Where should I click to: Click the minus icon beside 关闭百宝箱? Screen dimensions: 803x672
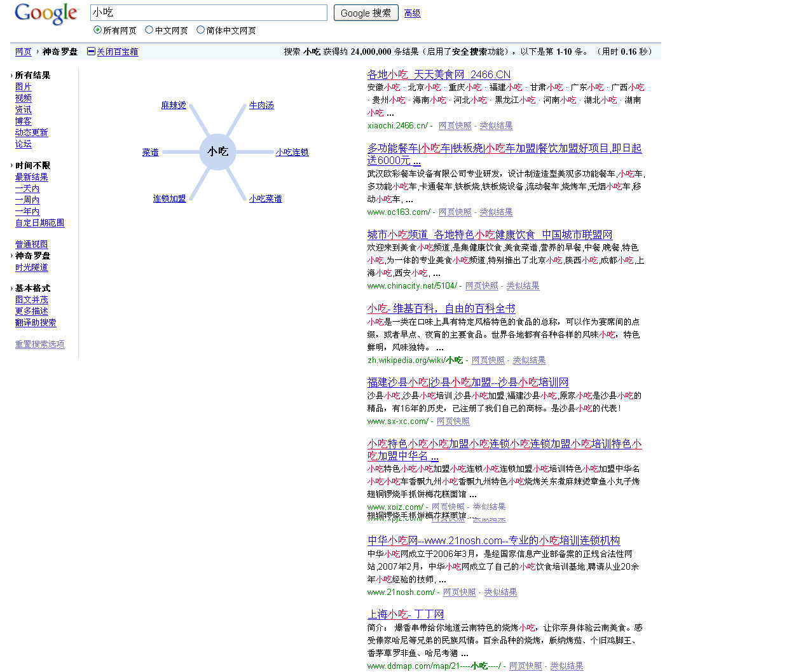pyautogui.click(x=91, y=51)
